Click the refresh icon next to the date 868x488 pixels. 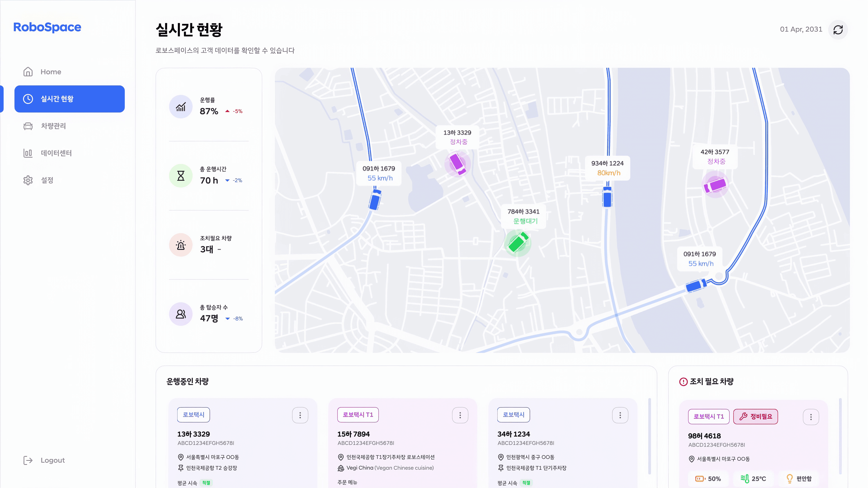[838, 30]
